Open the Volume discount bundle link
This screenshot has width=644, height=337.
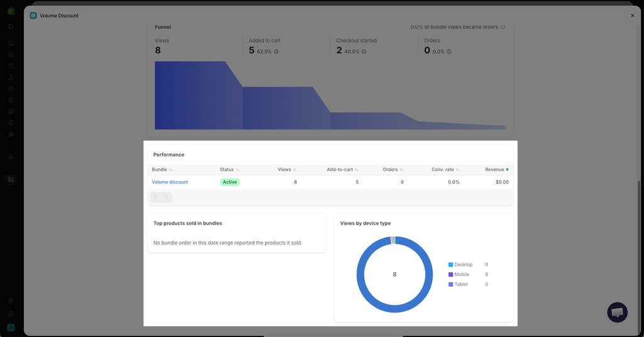click(170, 182)
